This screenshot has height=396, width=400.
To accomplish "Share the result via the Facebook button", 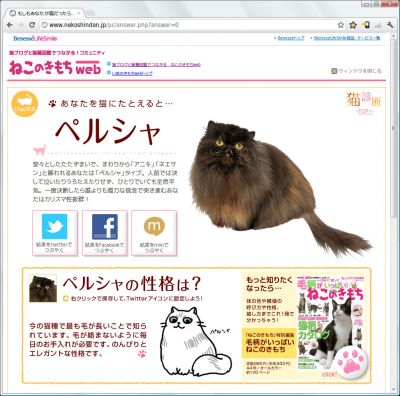I will pos(105,233).
